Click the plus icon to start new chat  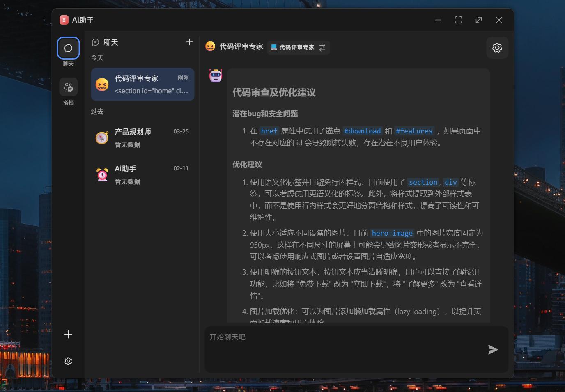tap(189, 41)
